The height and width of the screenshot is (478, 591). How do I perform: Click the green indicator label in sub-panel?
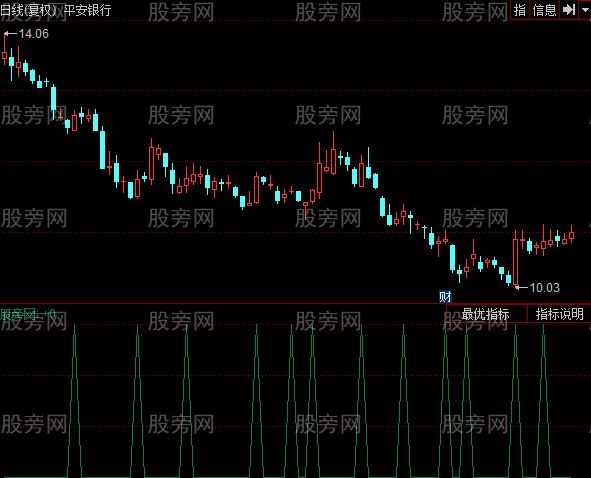coord(27,314)
